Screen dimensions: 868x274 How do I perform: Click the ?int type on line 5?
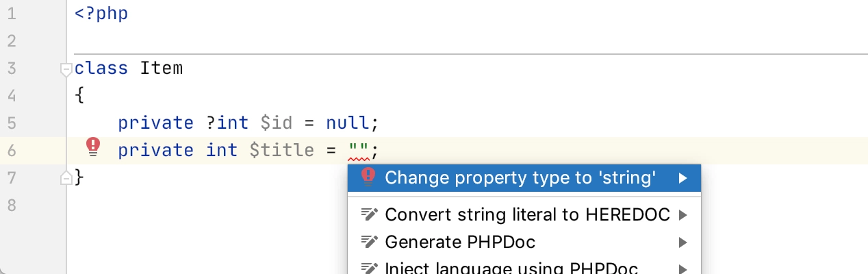[x=227, y=123]
